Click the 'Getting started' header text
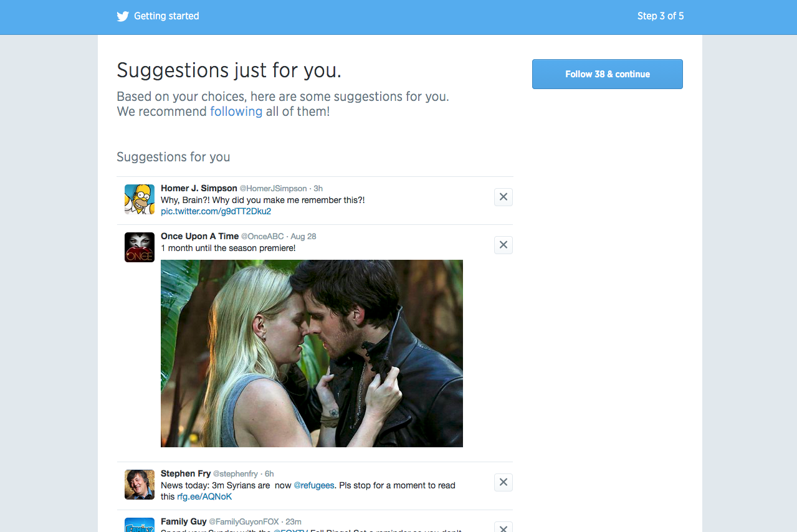Viewport: 797px width, 532px height. pos(166,16)
